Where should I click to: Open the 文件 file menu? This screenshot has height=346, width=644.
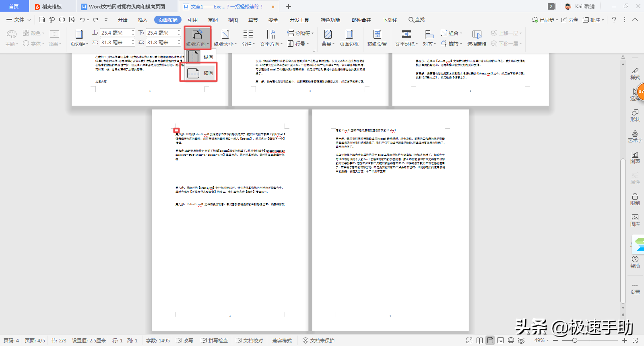[x=19, y=20]
